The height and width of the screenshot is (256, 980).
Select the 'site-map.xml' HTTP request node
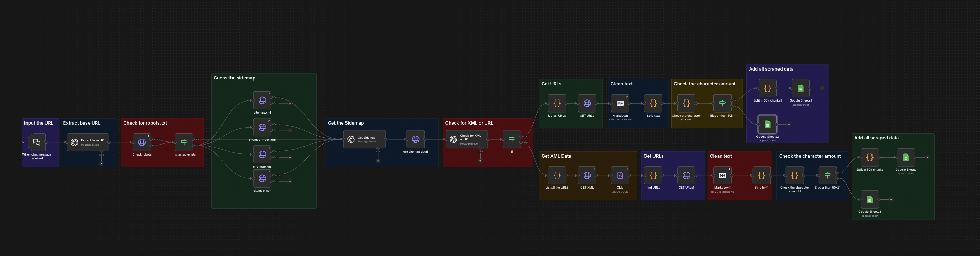pos(262,154)
